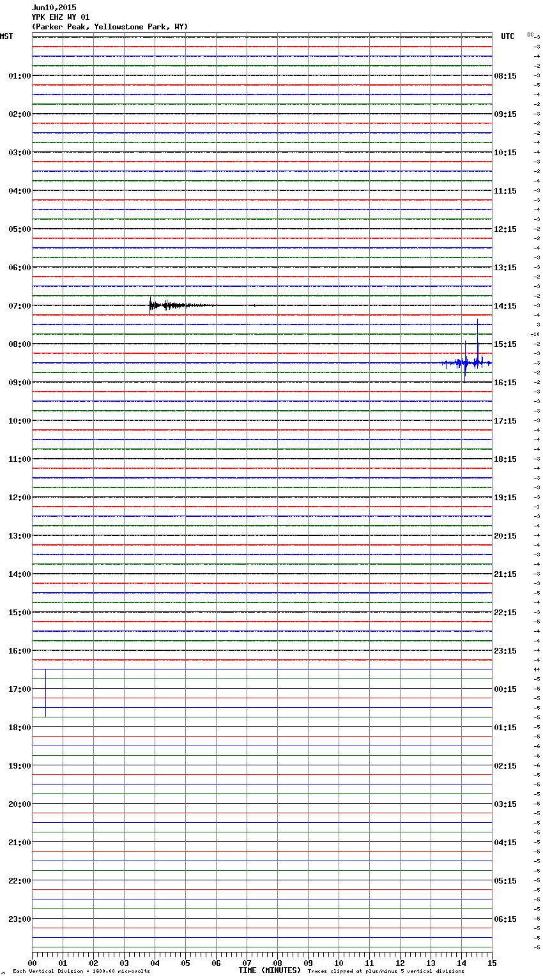543x980 pixels.
Task: Select the 12:00 MST hour label
Action: pos(19,497)
